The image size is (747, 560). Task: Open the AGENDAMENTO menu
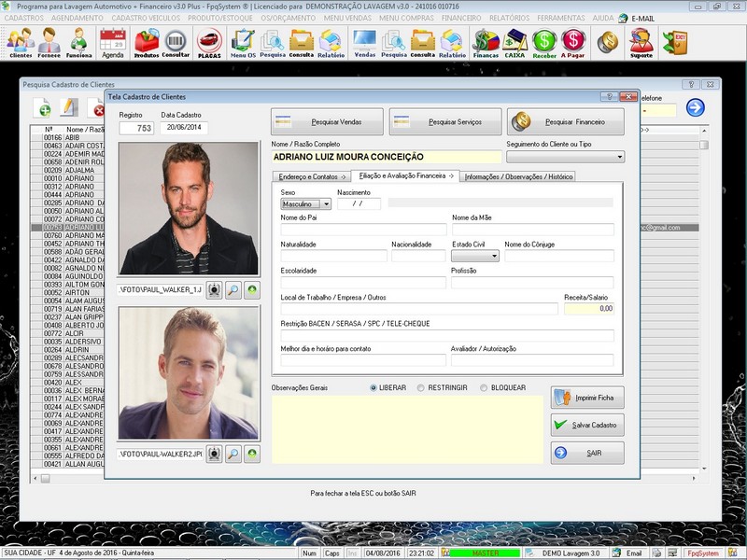78,18
